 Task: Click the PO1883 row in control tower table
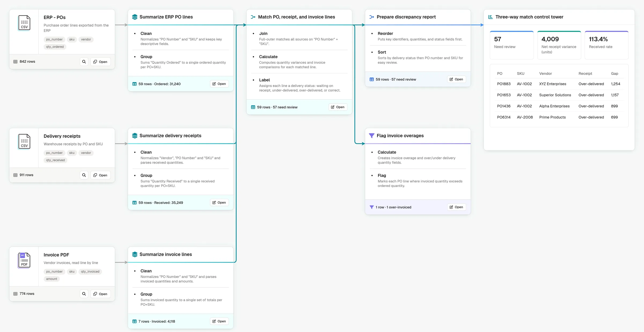point(559,84)
